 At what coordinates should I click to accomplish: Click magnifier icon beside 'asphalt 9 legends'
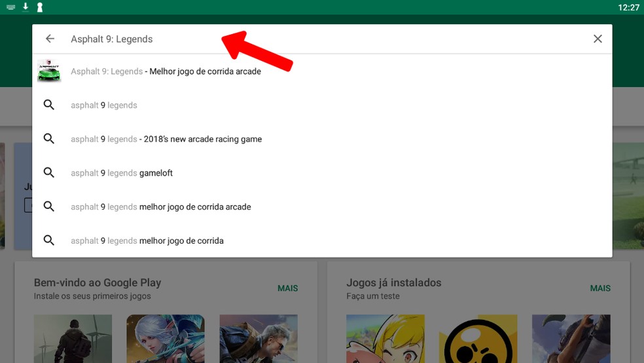(49, 105)
